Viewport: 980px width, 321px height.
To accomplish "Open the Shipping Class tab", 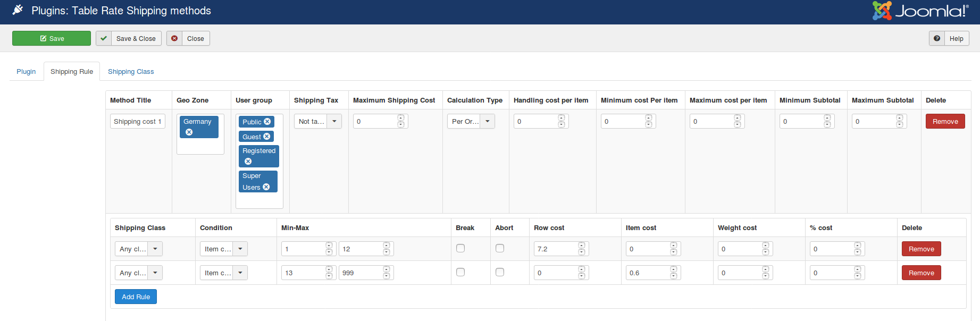I will (131, 72).
